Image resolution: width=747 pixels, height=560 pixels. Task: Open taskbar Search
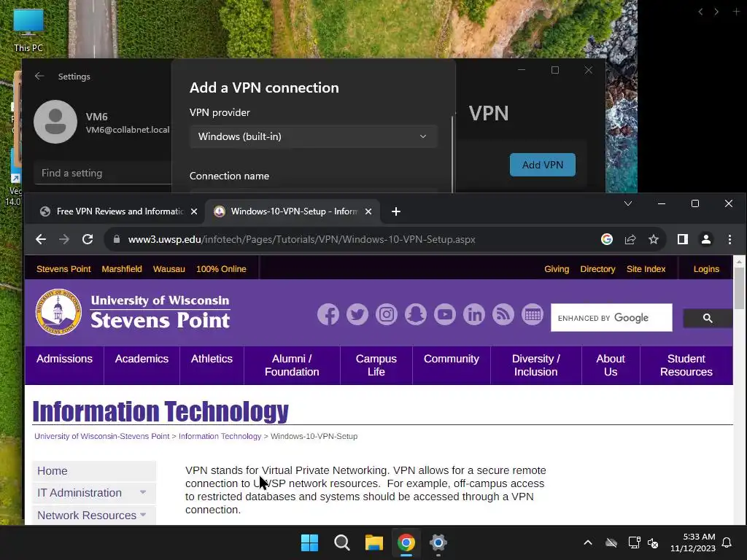tap(341, 542)
